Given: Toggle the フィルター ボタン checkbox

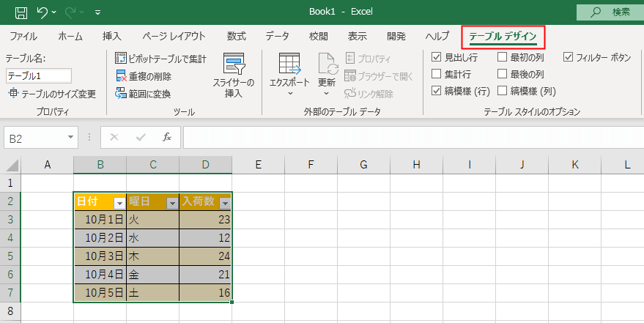Looking at the screenshot, I should click(569, 57).
